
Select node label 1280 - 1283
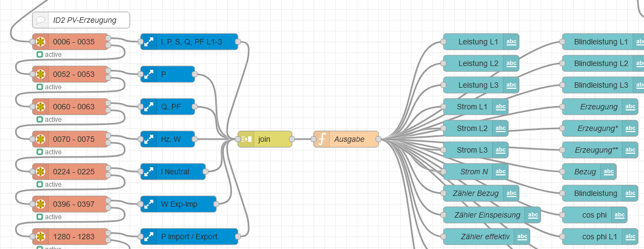tap(74, 236)
